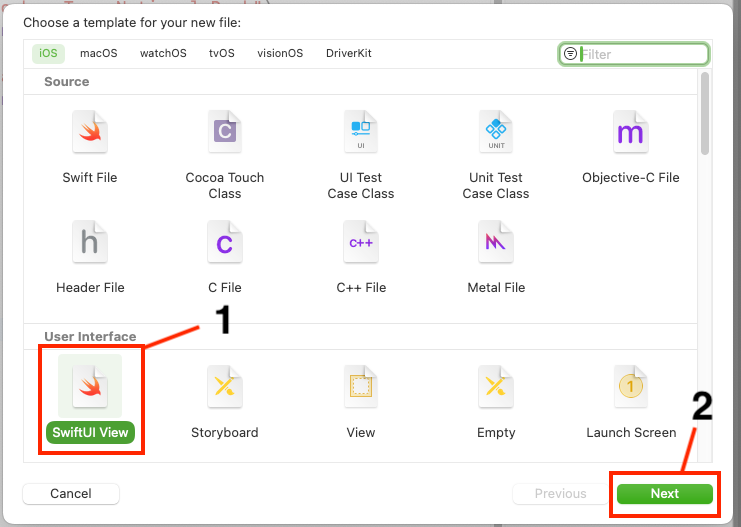The image size is (741, 527).
Task: Select the tvOS platform tab
Action: 222,53
